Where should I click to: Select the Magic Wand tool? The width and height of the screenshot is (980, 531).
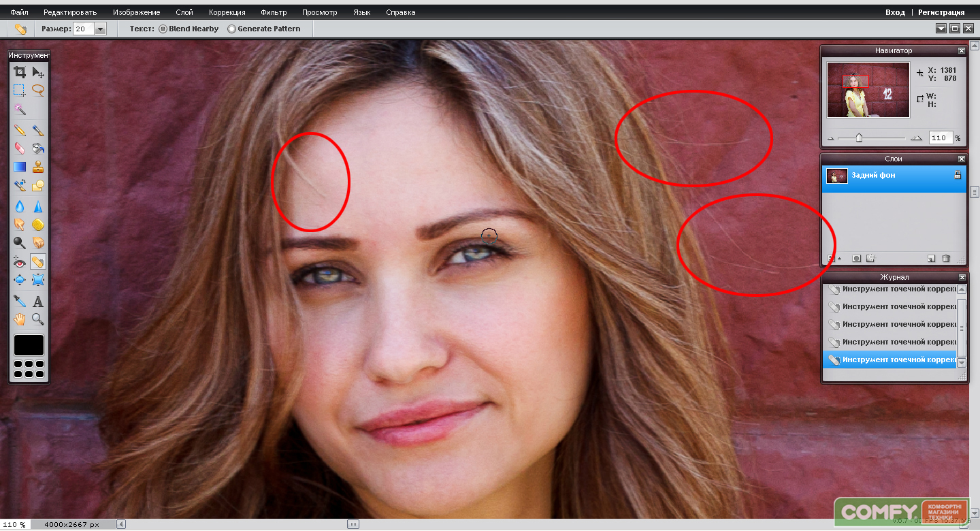[20, 109]
